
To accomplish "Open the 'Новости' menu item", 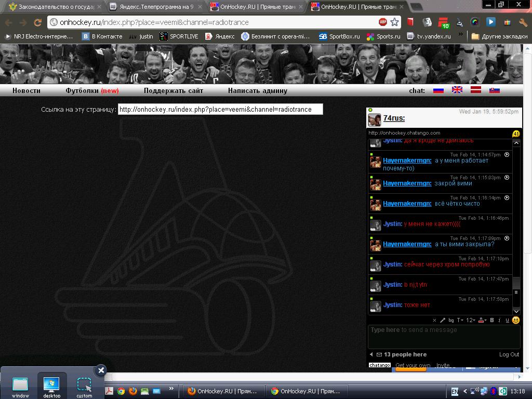I will pos(26,90).
